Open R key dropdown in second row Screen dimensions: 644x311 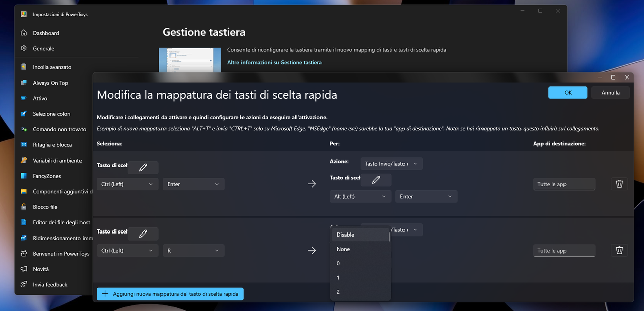coord(194,251)
